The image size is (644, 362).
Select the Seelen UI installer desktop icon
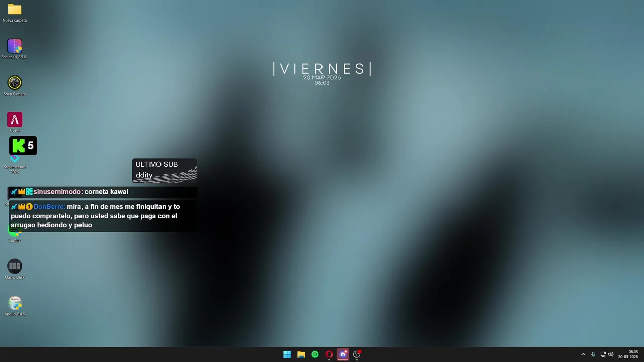15,49
